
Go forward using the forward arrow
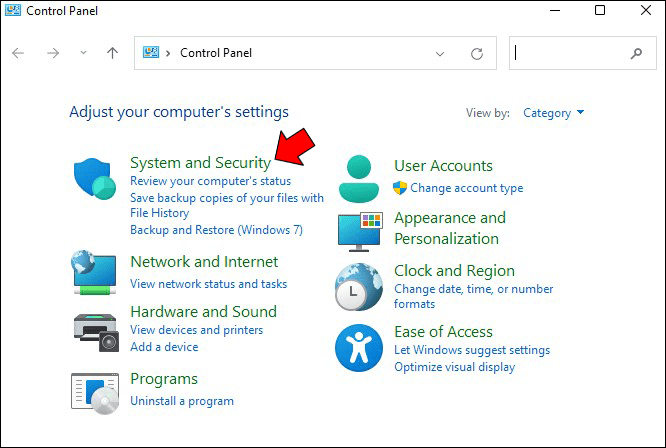pyautogui.click(x=53, y=53)
